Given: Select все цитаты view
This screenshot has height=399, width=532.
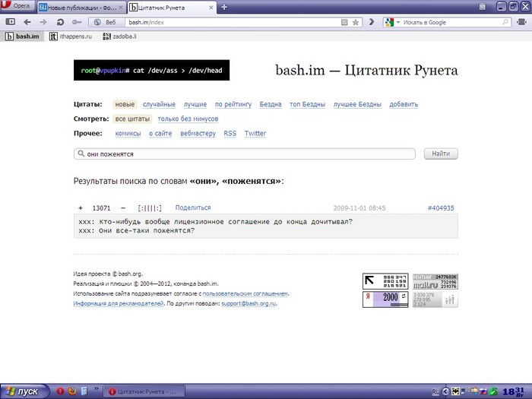Looking at the screenshot, I should (132, 119).
